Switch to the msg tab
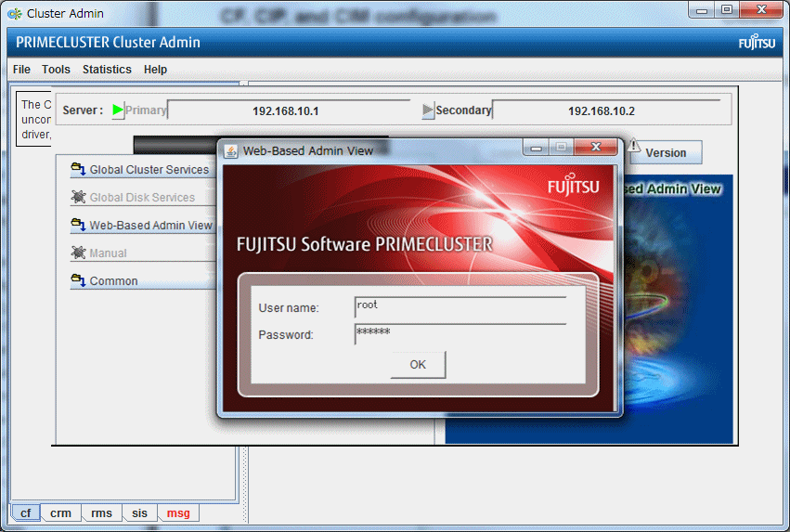Viewport: 790px width, 532px height. pyautogui.click(x=178, y=513)
